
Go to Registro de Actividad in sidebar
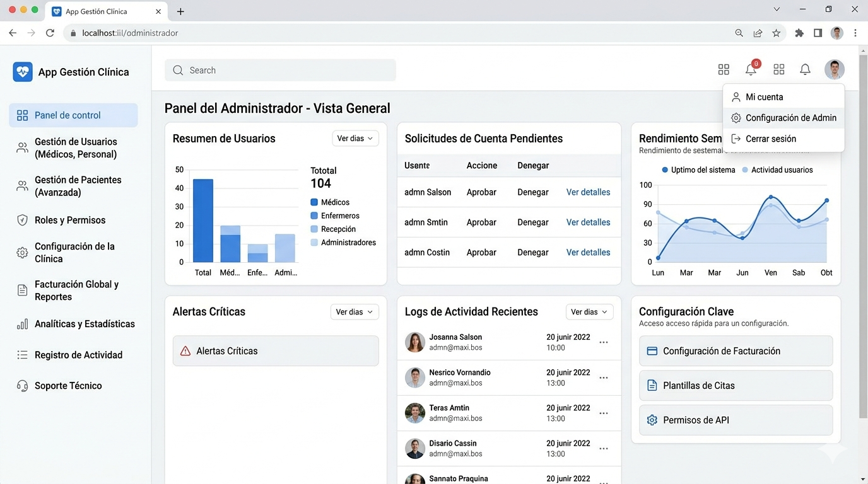78,355
